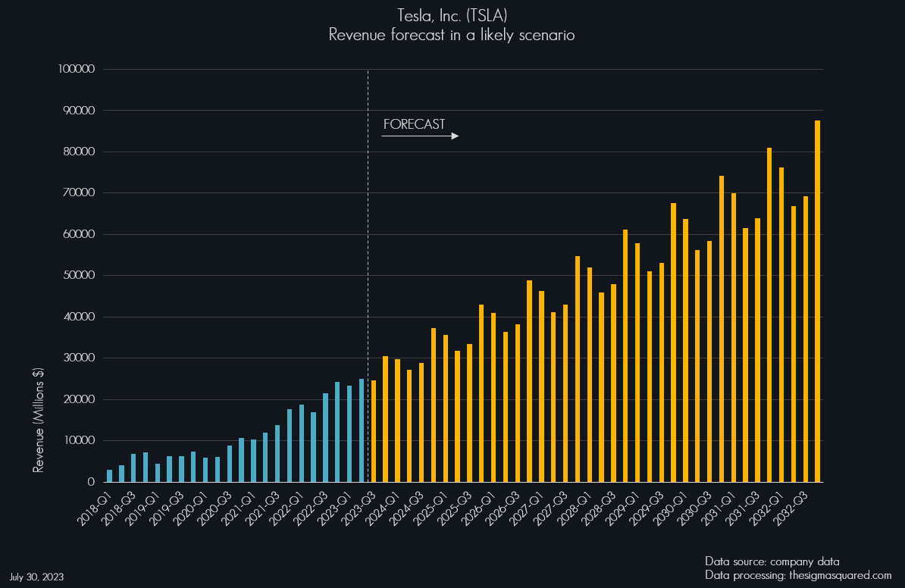
Task: Click the 2021-Q1 x-axis label
Action: tap(239, 507)
